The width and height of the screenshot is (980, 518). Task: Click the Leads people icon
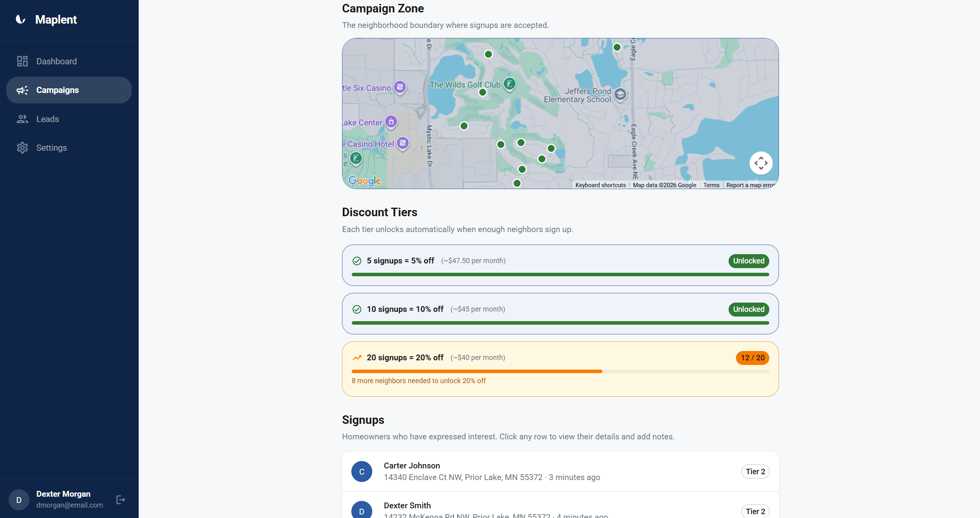coord(22,119)
